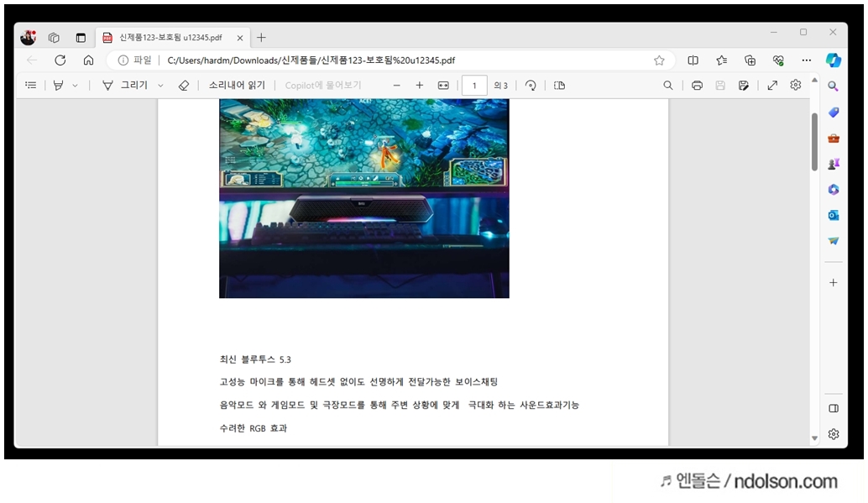Click the text 최신 블루투스 5.3
The width and height of the screenshot is (868, 503).
pos(255,359)
